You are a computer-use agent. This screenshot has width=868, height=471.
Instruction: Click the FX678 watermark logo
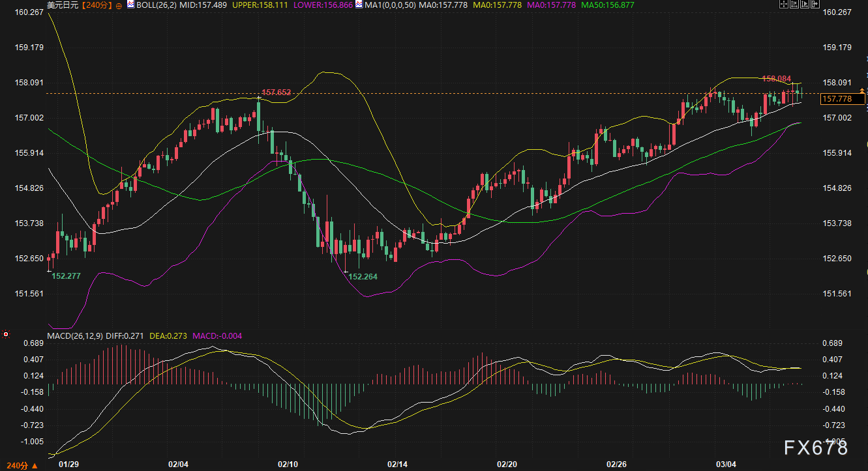(816, 448)
